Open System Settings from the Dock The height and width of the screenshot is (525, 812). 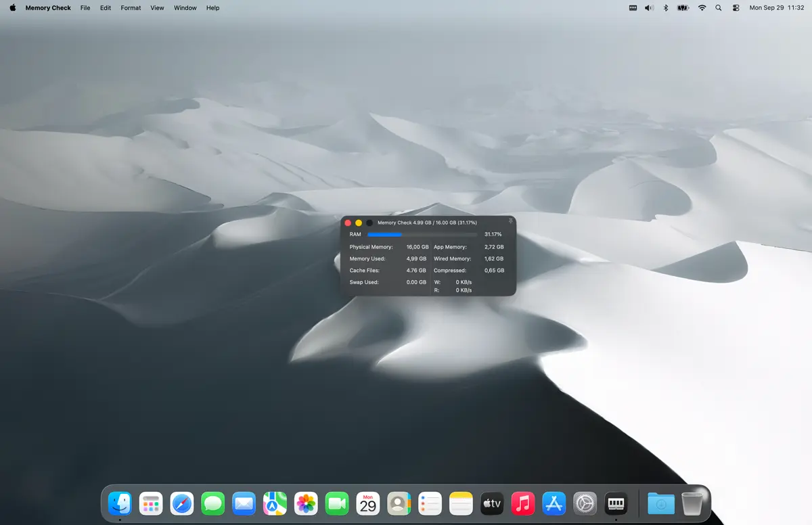click(x=585, y=503)
